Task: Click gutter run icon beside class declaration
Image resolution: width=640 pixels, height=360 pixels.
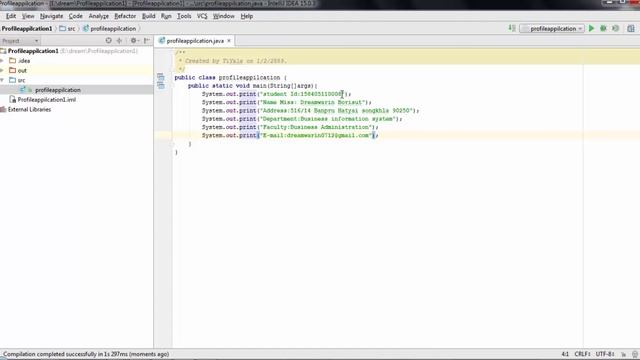Action: 160,77
